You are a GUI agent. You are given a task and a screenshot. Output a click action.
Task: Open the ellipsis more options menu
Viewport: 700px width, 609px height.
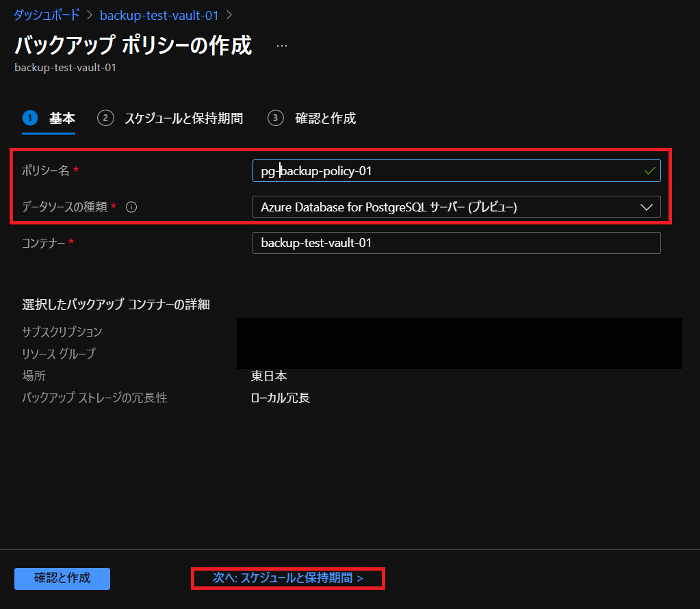coord(282,46)
